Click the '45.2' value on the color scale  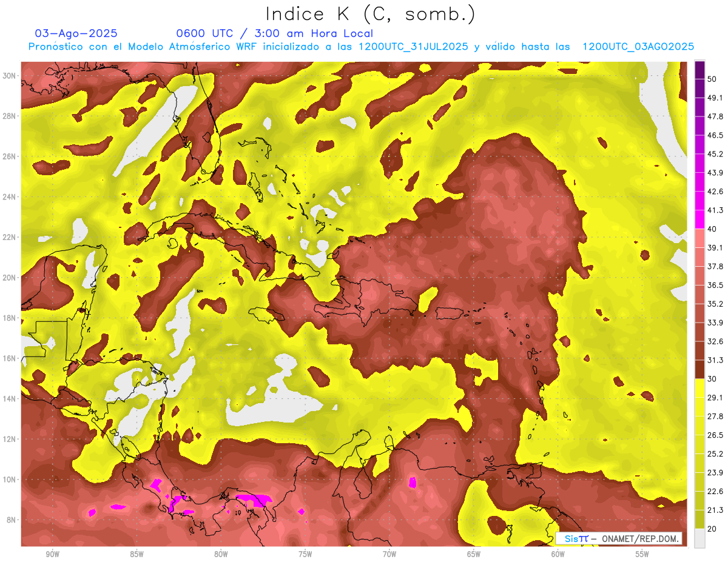pos(715,154)
